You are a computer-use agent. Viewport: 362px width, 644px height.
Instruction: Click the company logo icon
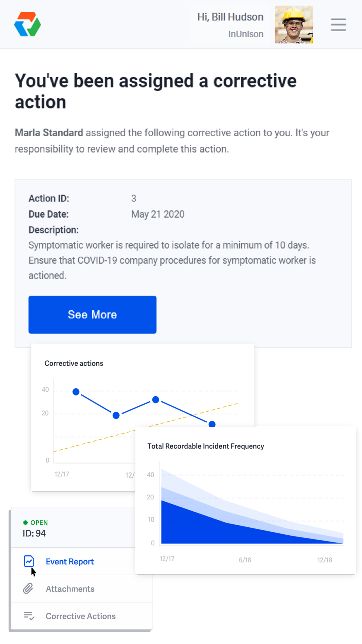[x=27, y=24]
